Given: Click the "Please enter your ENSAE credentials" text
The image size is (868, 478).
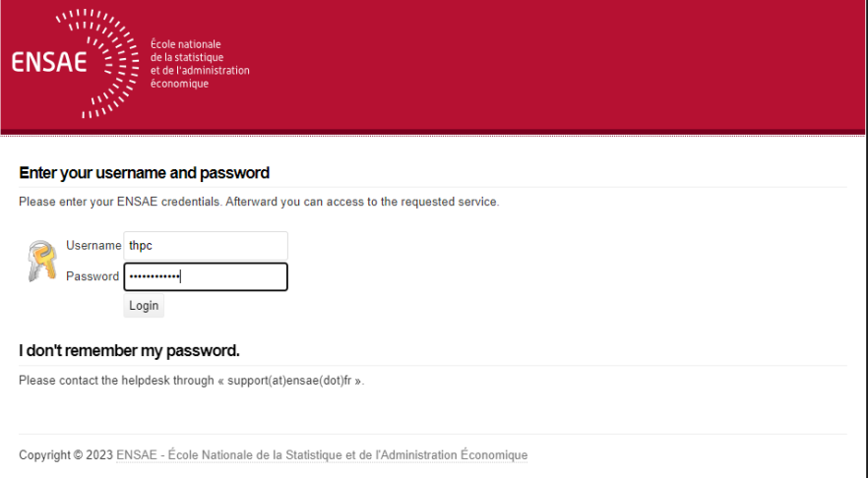Looking at the screenshot, I should pyautogui.click(x=120, y=202).
